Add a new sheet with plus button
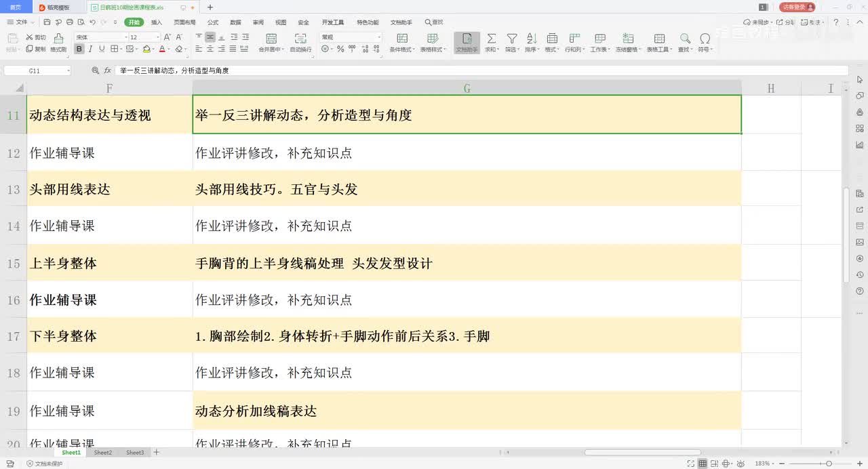 pyautogui.click(x=157, y=452)
